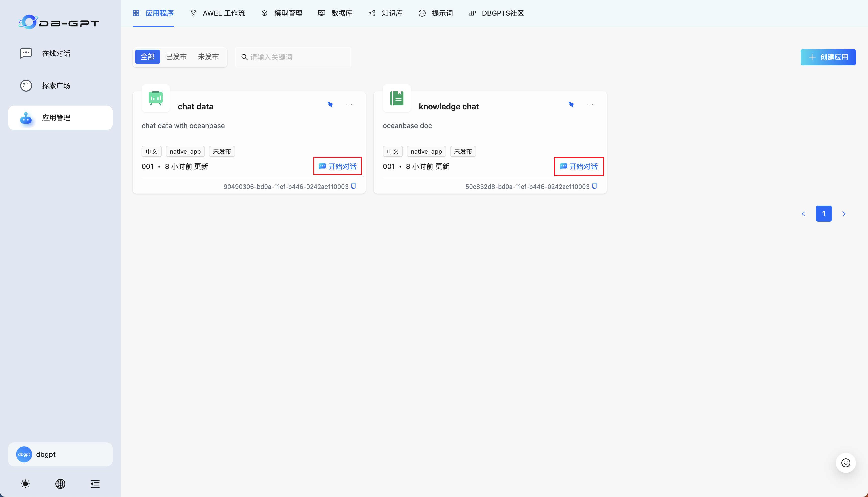Copy the chat data app ID
The width and height of the screenshot is (868, 497).
354,186
